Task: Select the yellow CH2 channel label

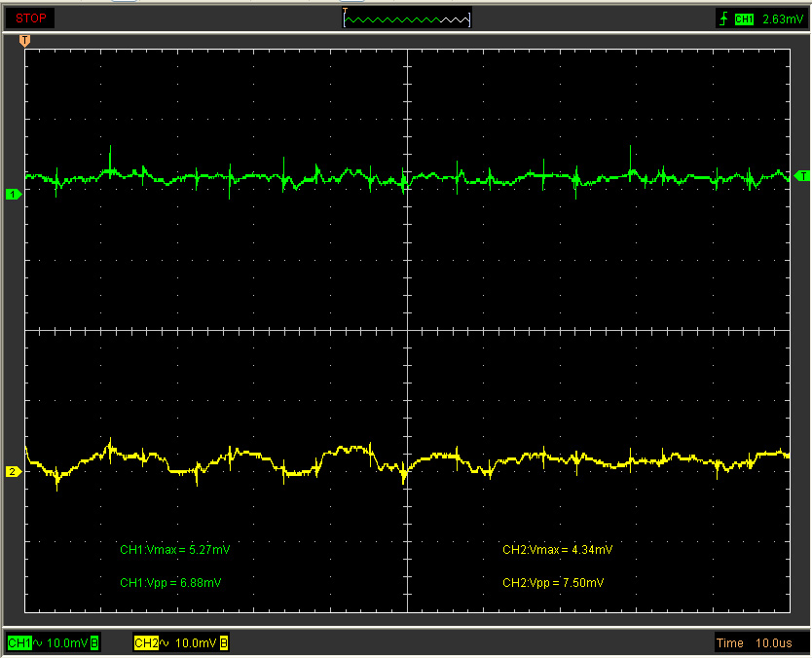Action: click(146, 643)
